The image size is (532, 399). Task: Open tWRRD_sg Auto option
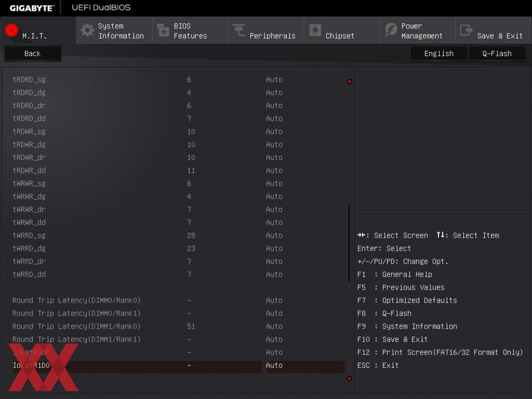pos(274,235)
